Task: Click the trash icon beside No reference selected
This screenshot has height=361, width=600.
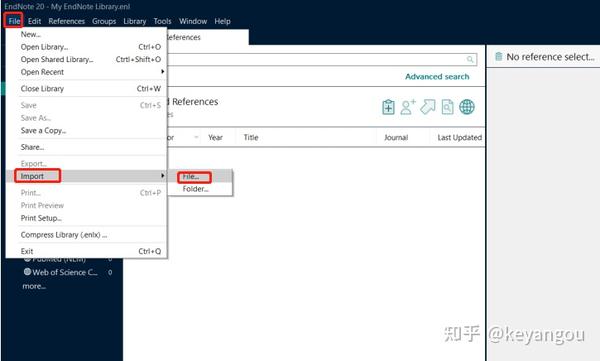Action: [498, 57]
